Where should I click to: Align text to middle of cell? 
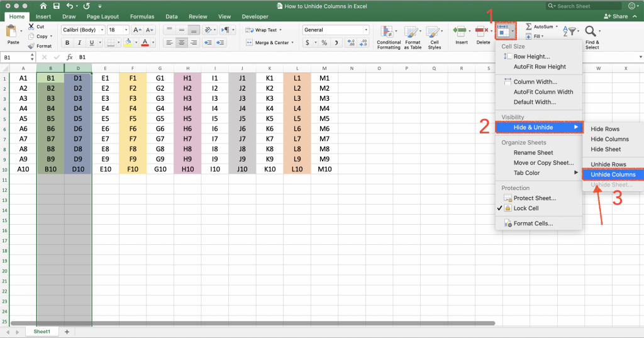pos(182,30)
